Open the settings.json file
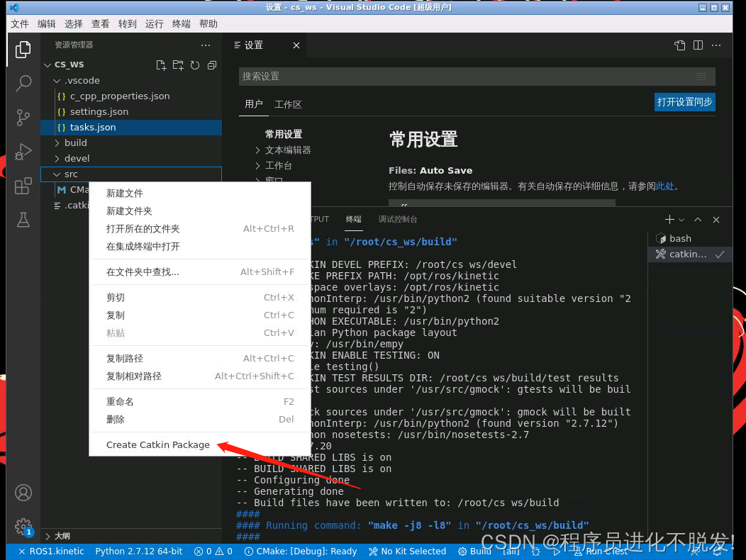The height and width of the screenshot is (560, 746). [x=131, y=112]
